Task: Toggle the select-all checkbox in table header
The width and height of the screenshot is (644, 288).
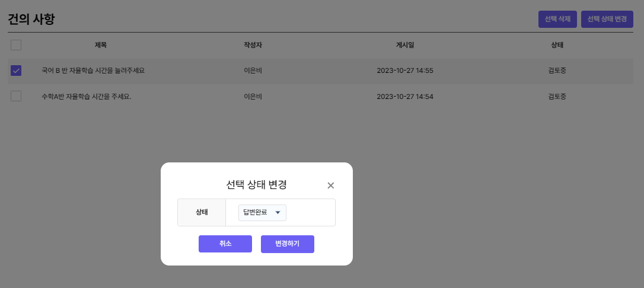Action: pos(16,45)
